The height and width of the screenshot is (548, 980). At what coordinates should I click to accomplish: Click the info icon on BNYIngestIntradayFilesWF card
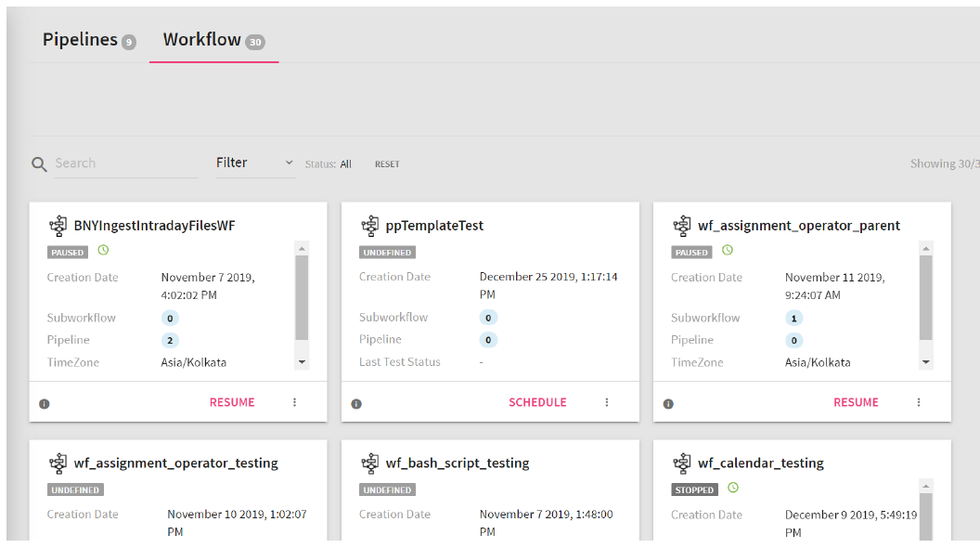coord(45,404)
